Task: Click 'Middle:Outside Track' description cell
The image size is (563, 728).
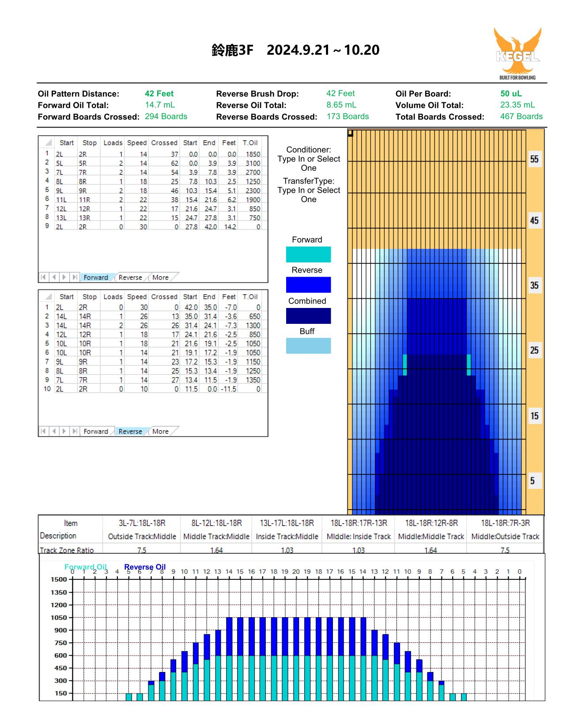Action: pos(505,537)
